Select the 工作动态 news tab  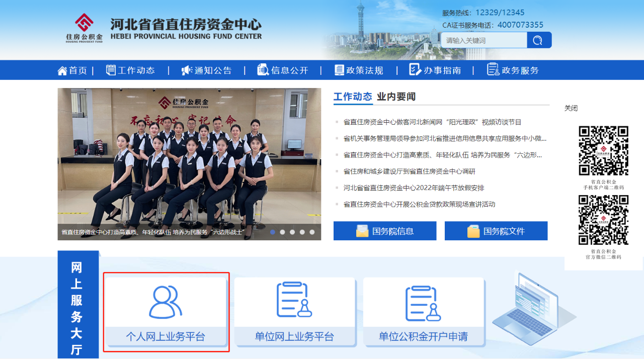(x=353, y=97)
